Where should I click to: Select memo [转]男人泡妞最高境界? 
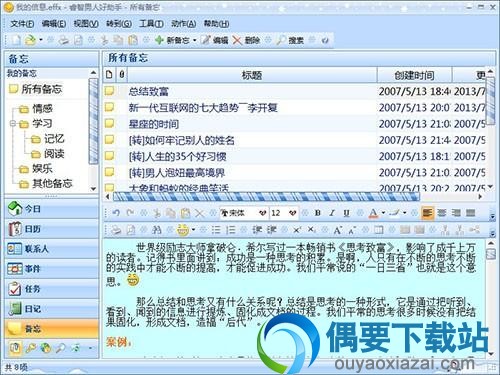click(177, 173)
